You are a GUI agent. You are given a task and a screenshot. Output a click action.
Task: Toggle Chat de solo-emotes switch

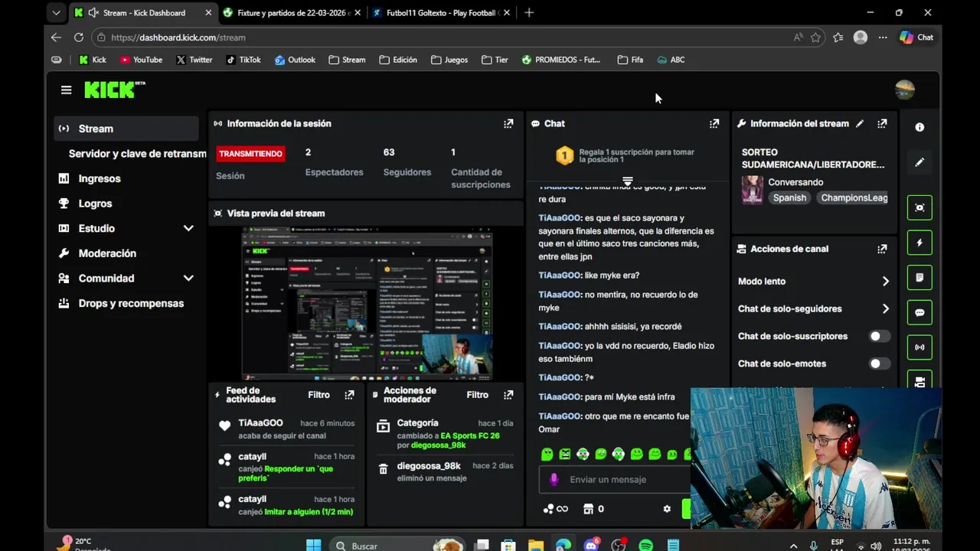[x=880, y=364]
